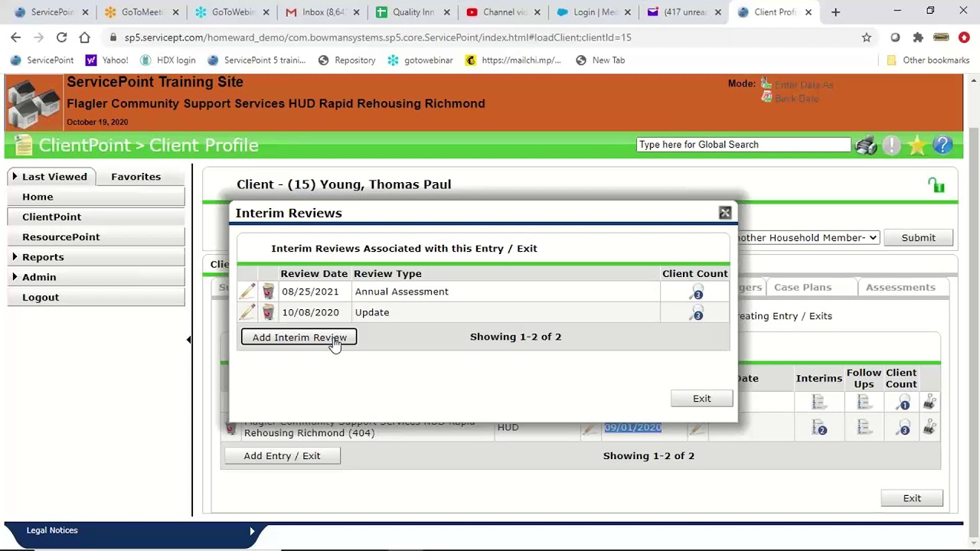This screenshot has height=551, width=980.
Task: Click 09/01/2020 highlighted entry date
Action: 632,428
